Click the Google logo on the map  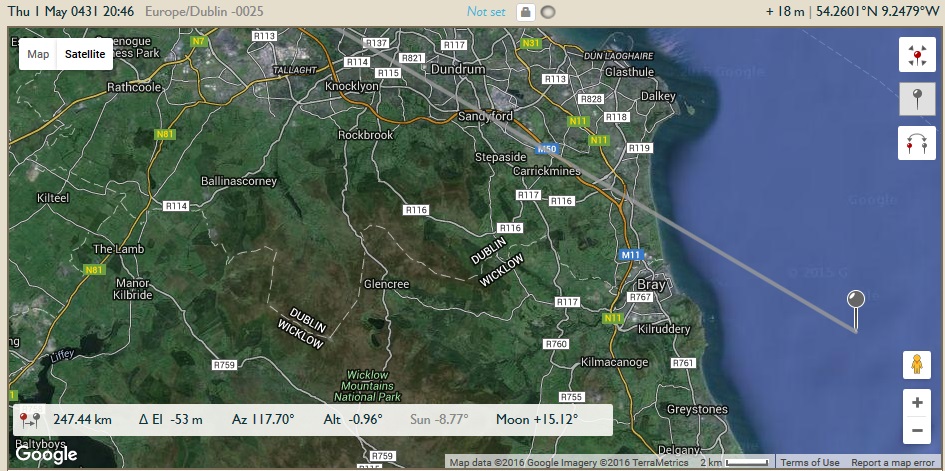click(x=46, y=453)
